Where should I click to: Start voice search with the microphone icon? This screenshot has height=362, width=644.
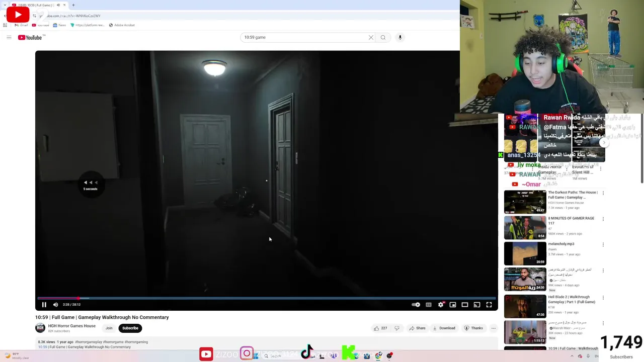click(400, 37)
